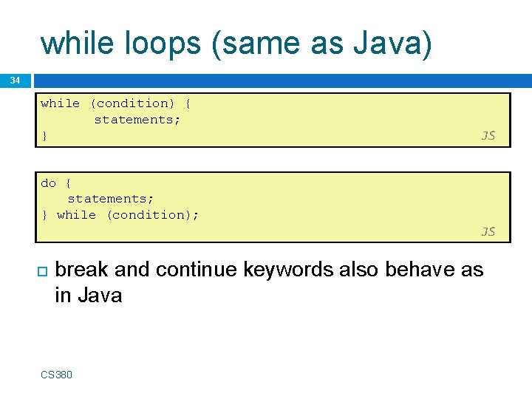Select the slide title 'while loops (same as Java)'
This screenshot has height=399, width=532.
click(236, 43)
